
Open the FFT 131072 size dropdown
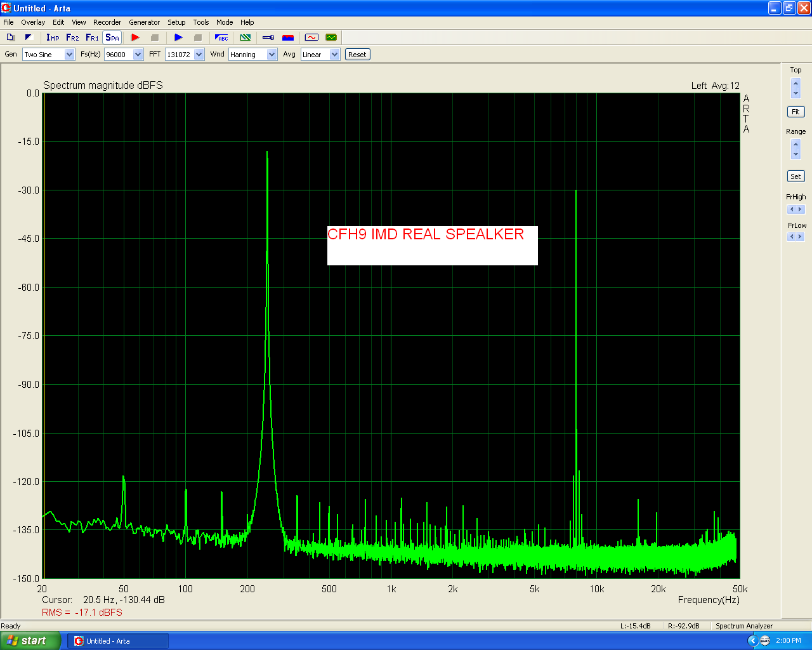tap(199, 55)
